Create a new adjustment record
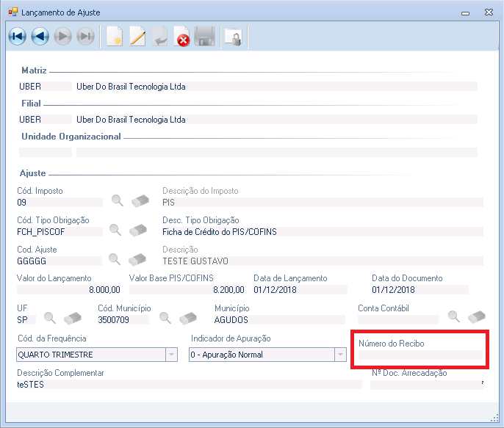504x428 pixels. point(114,37)
